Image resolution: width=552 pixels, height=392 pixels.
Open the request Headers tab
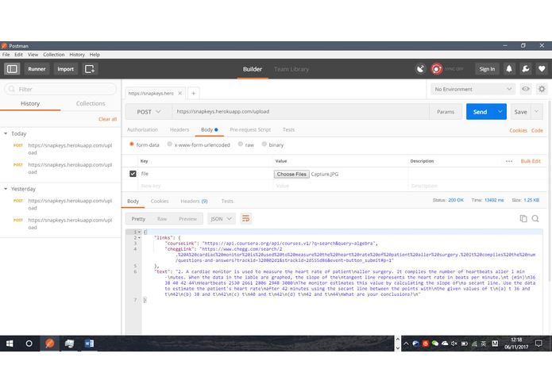pos(179,129)
